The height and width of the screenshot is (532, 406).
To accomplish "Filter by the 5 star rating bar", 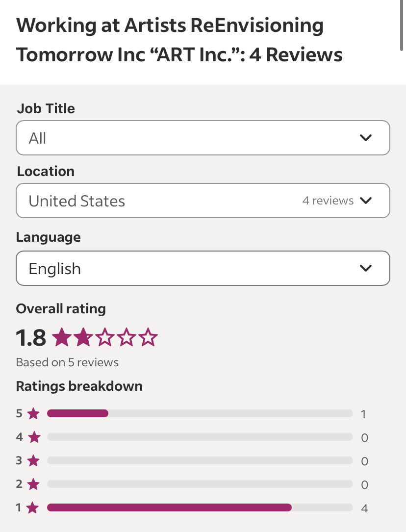I will (200, 413).
